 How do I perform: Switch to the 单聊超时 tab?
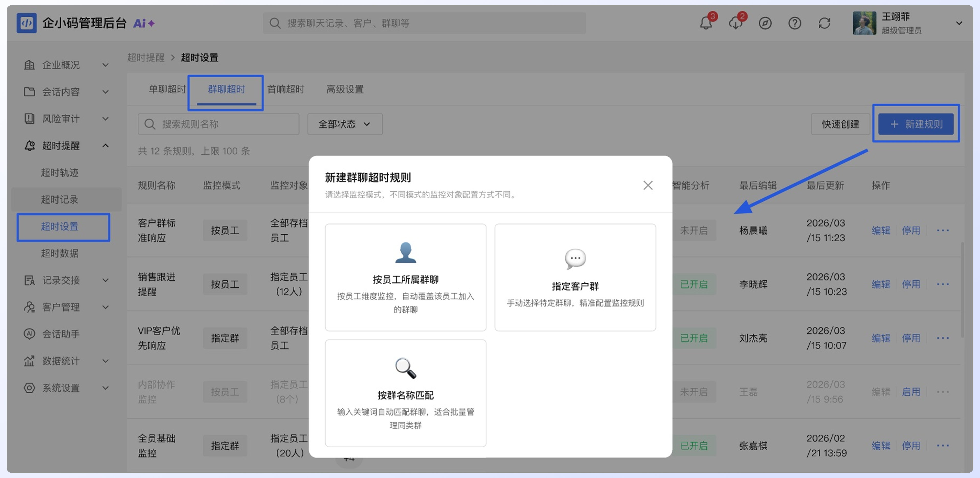(x=167, y=89)
